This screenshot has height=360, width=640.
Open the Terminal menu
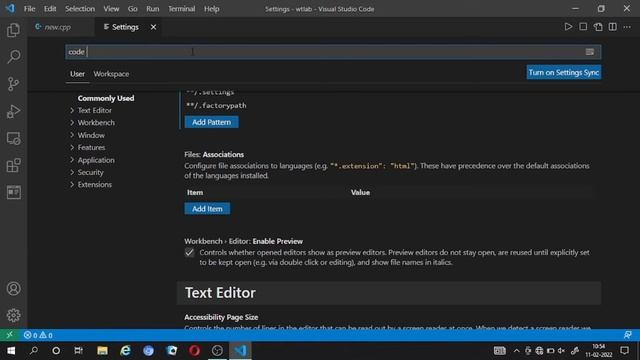coord(181,9)
